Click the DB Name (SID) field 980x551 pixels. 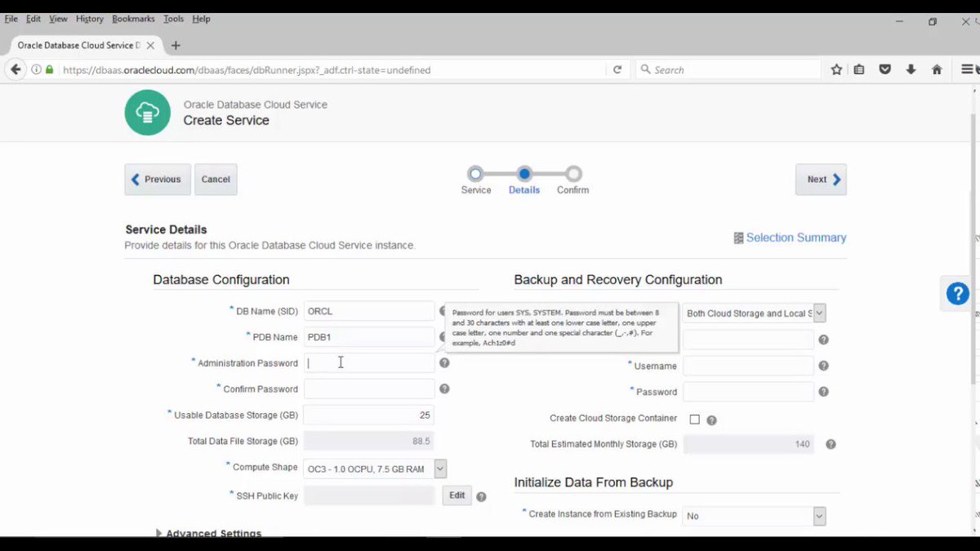coord(369,311)
